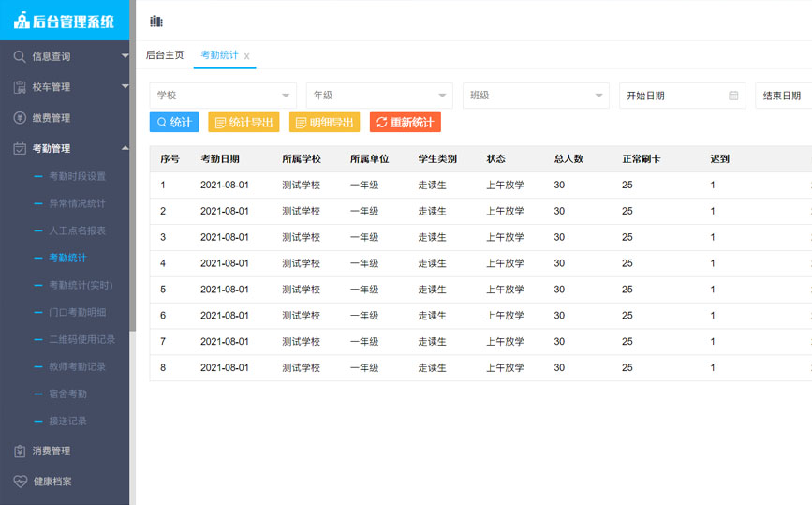Click the 缴费管理 yen coin icon
812x505 pixels.
click(20, 117)
